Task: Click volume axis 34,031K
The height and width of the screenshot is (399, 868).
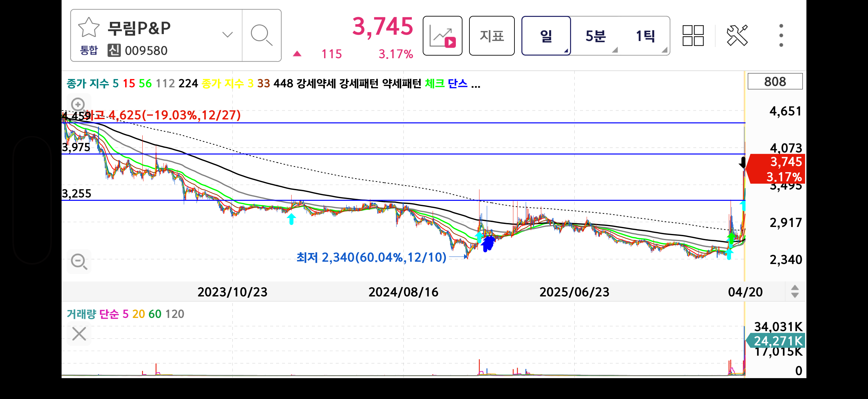Action: tap(778, 327)
